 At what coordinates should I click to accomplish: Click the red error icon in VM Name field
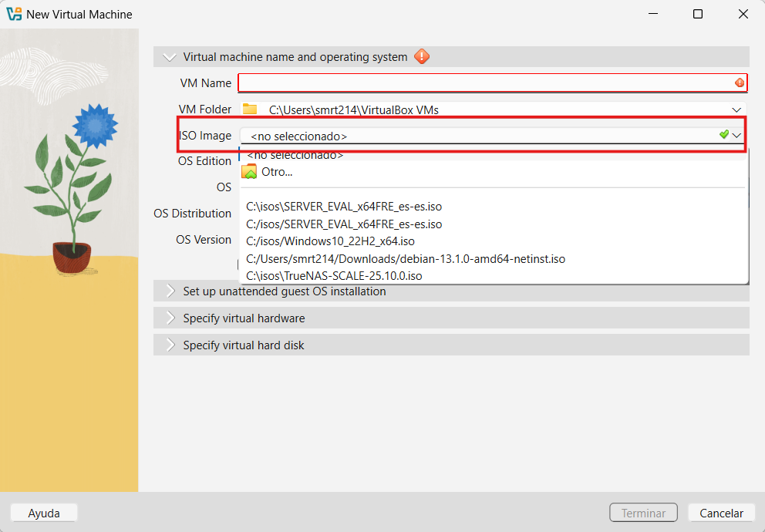point(739,82)
